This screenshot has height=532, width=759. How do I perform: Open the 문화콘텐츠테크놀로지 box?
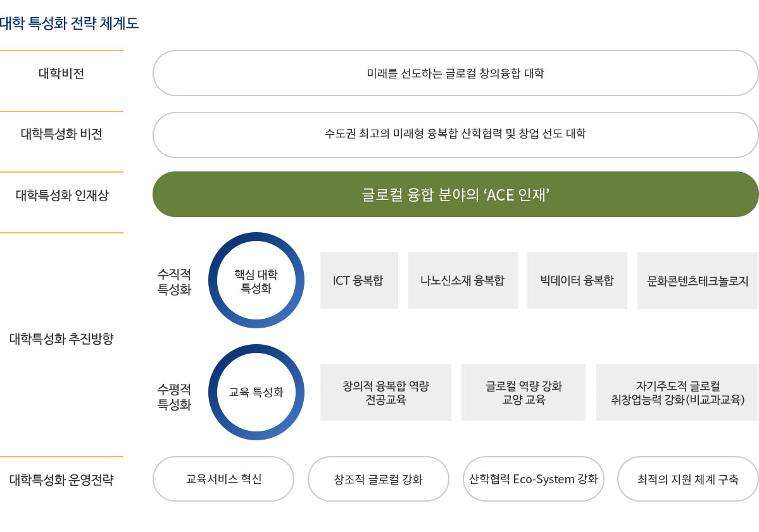(x=698, y=281)
